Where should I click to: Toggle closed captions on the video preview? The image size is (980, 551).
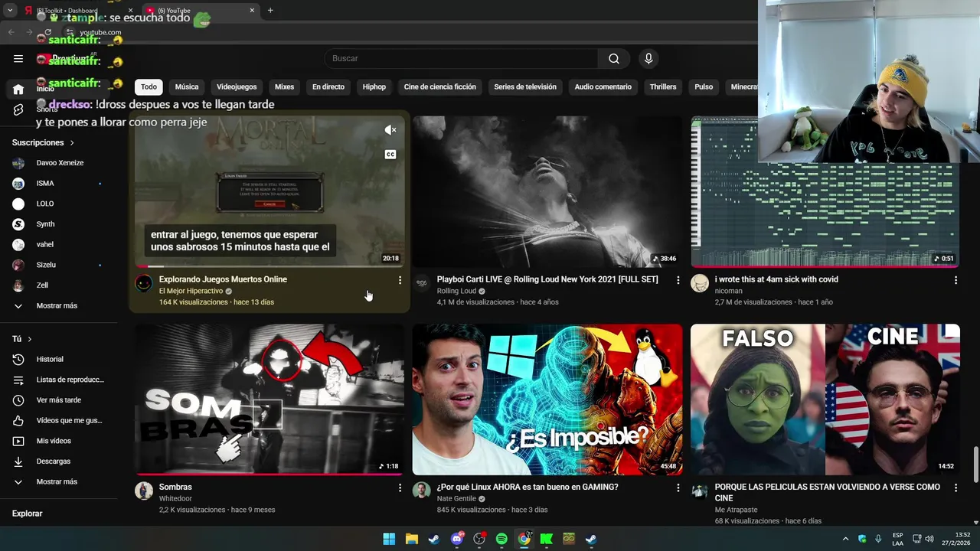tap(390, 155)
